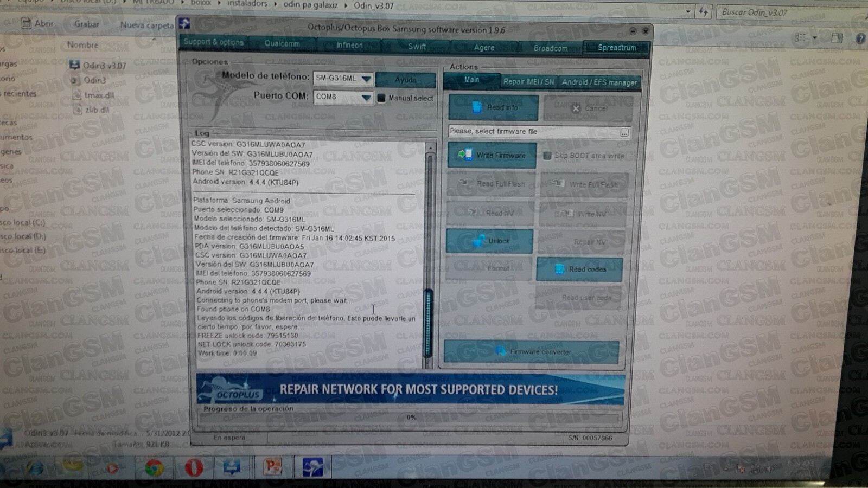Switch to Infineon tab
The height and width of the screenshot is (488, 868).
(x=349, y=45)
